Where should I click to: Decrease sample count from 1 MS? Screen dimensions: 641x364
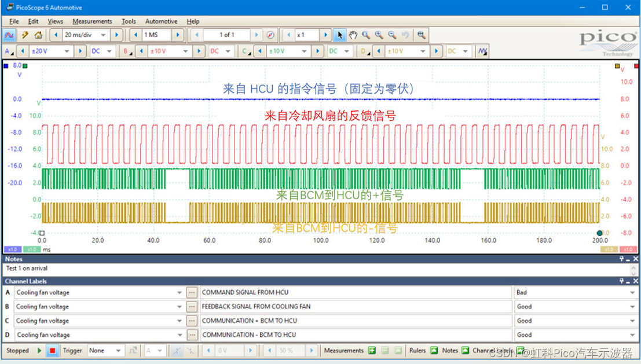(135, 35)
